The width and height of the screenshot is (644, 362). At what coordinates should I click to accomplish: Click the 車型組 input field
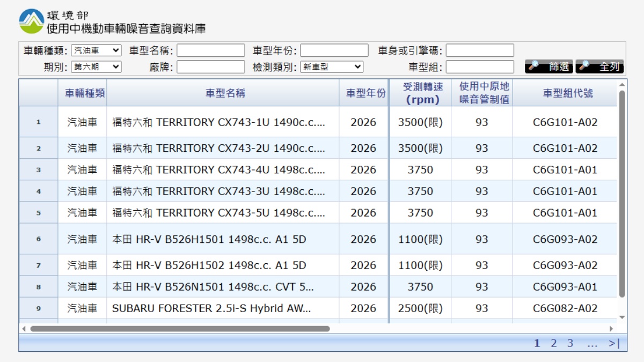(480, 67)
